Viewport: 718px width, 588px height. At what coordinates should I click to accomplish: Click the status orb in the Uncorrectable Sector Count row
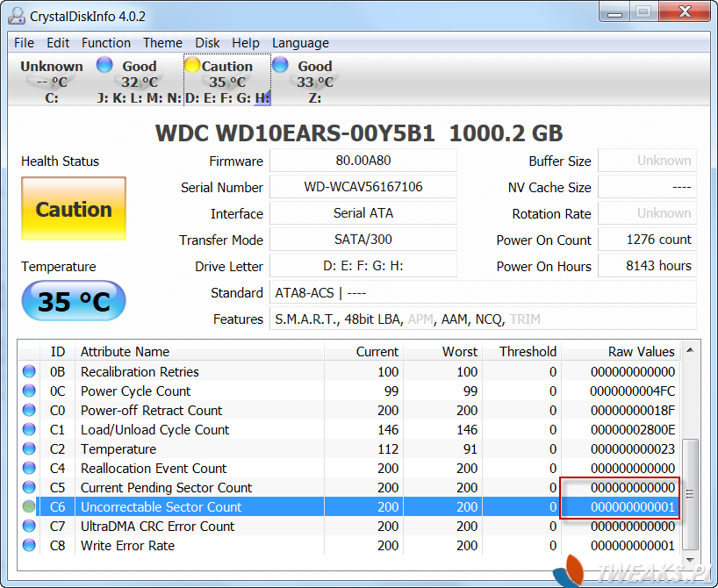click(x=29, y=506)
